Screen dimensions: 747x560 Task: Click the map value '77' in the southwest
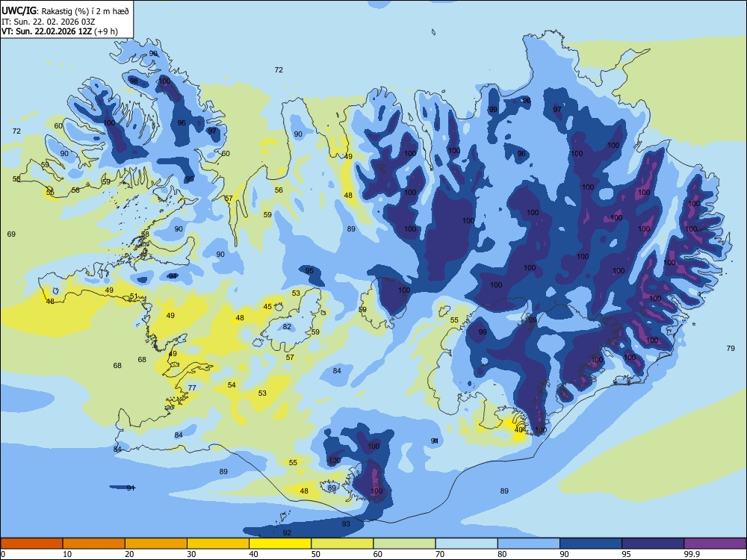[192, 388]
